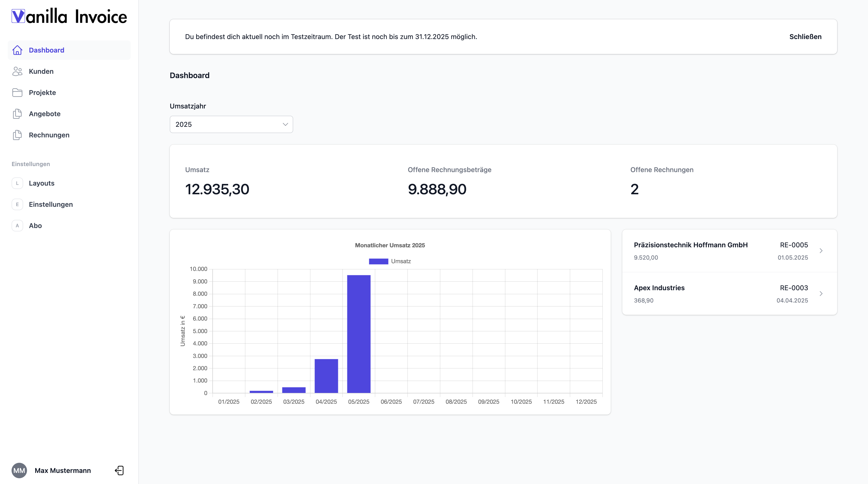Go to Kunden in sidebar
This screenshot has width=868, height=484.
tap(41, 71)
